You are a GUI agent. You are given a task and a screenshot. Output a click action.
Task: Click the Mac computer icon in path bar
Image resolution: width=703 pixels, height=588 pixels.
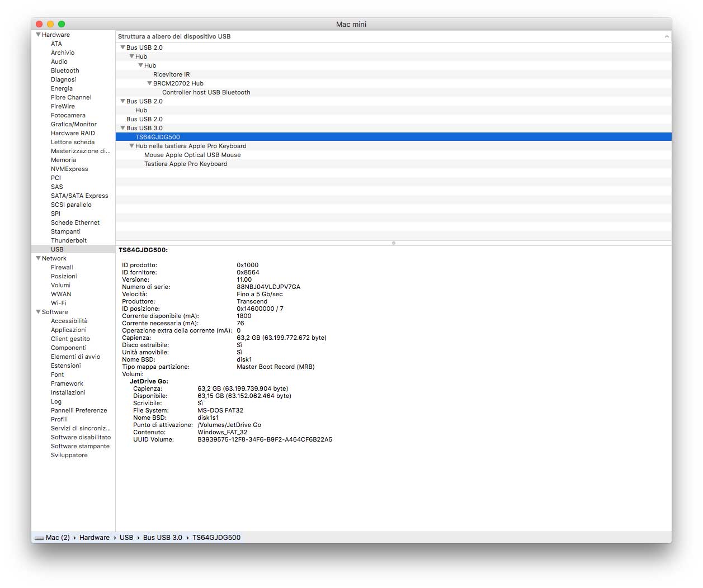tap(39, 538)
